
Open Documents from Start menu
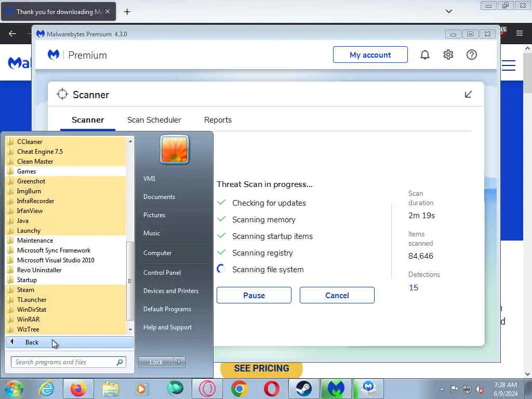(159, 197)
